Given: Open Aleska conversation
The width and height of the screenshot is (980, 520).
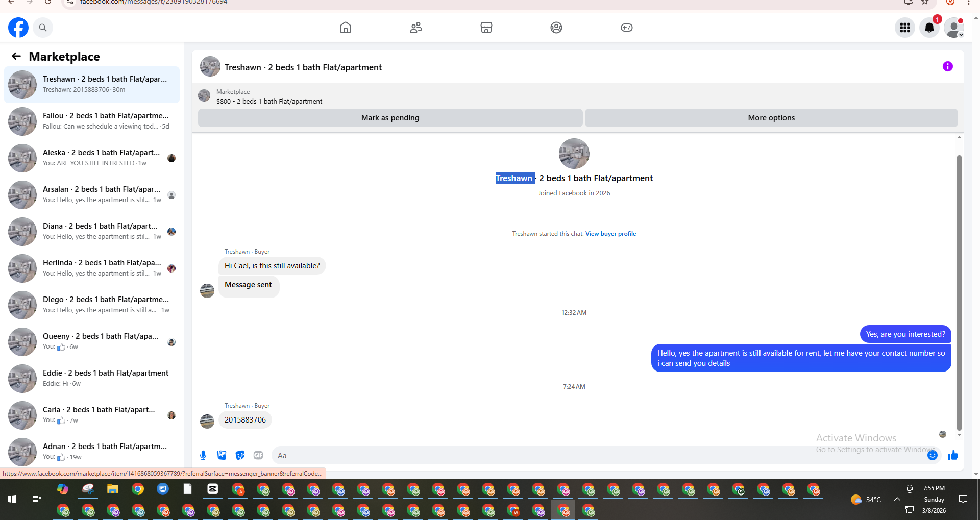Looking at the screenshot, I should coord(92,158).
